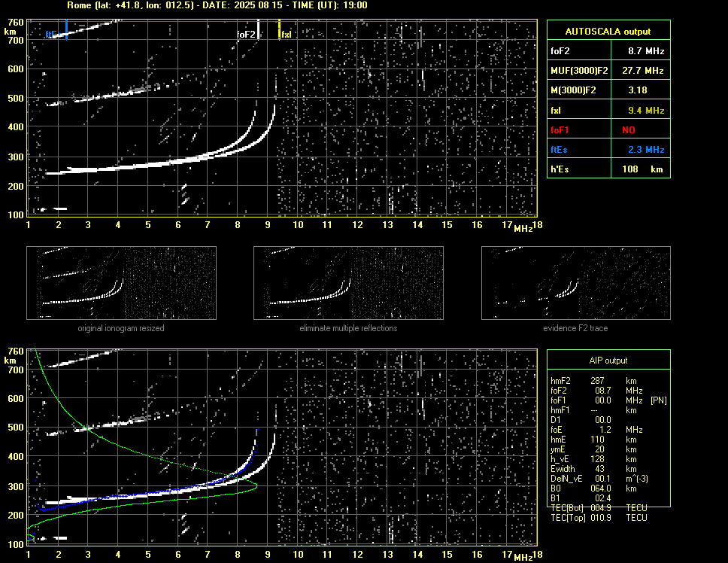The height and width of the screenshot is (563, 728).
Task: Click the yellow fxI label in AUTOSCALA table
Action: click(x=555, y=111)
